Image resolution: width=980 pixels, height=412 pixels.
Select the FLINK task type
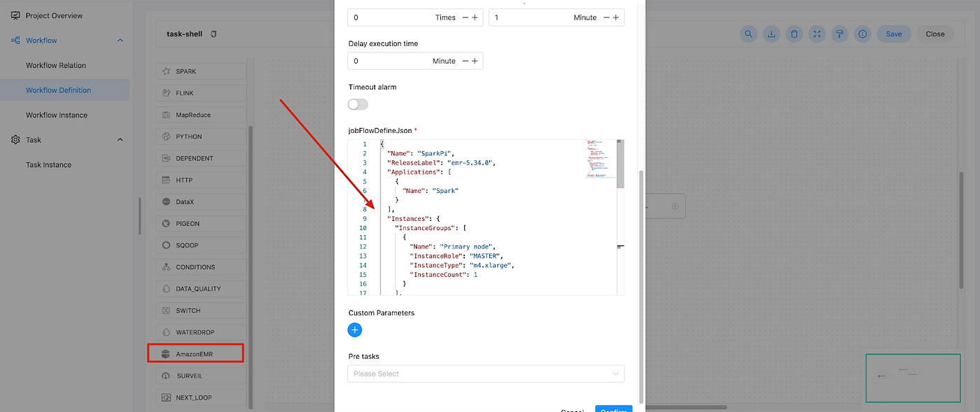coord(201,92)
